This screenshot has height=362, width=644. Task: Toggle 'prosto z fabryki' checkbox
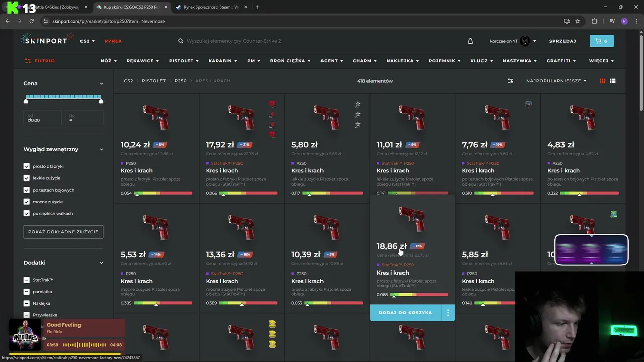coord(27,166)
